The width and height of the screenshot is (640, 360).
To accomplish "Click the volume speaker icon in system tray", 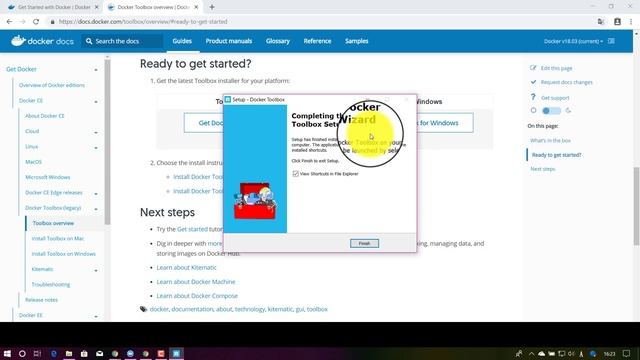I will [571, 353].
